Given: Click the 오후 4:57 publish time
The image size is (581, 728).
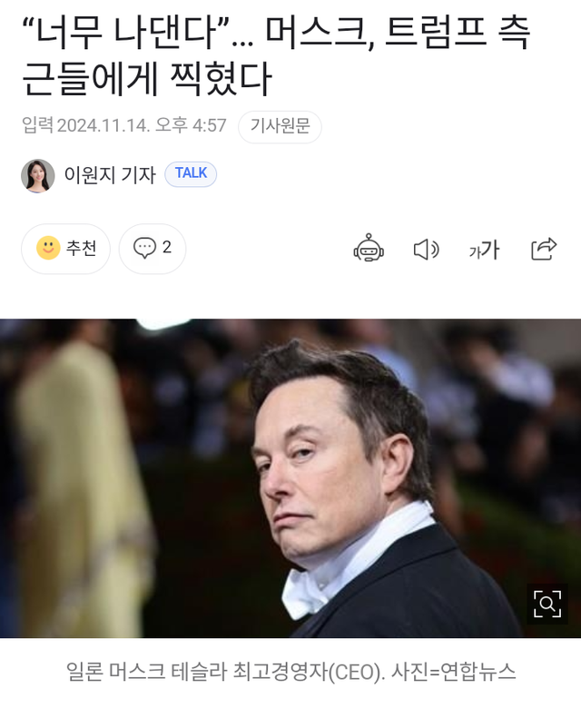Looking at the screenshot, I should [x=191, y=125].
